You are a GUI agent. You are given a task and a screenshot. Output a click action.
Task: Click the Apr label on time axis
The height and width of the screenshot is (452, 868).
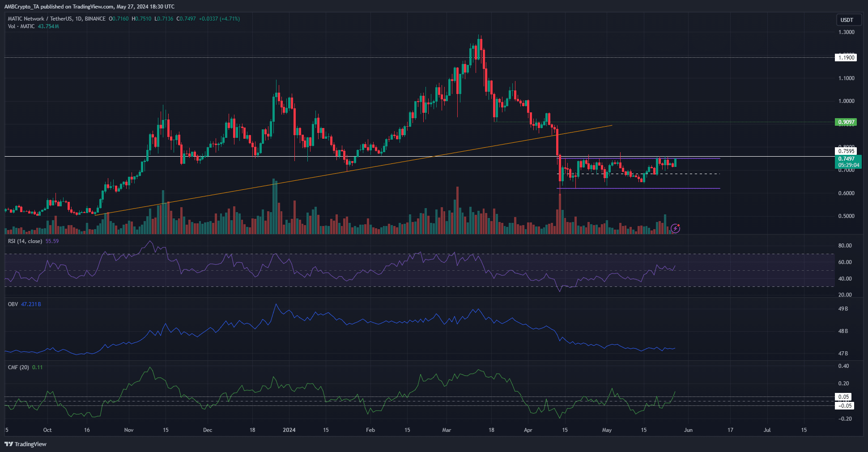click(x=528, y=430)
